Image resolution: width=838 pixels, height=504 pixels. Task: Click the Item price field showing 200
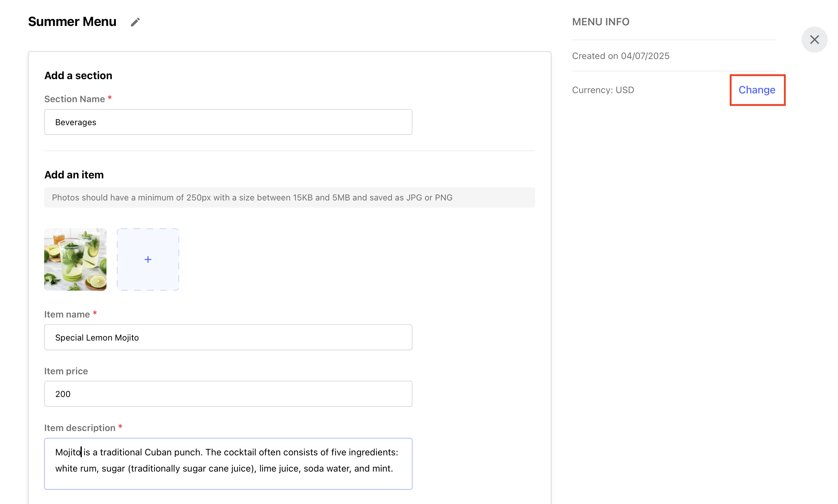(228, 394)
